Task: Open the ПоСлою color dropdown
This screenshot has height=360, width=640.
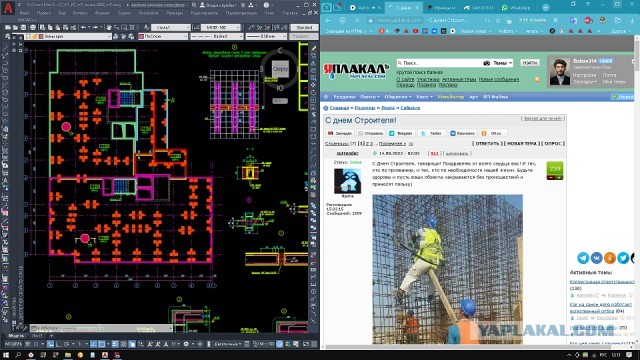Action: click(162, 36)
